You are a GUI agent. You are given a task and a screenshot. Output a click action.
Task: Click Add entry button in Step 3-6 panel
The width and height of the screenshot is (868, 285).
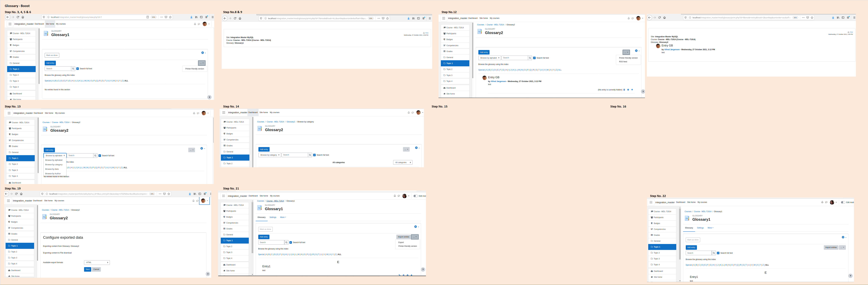tap(50, 63)
